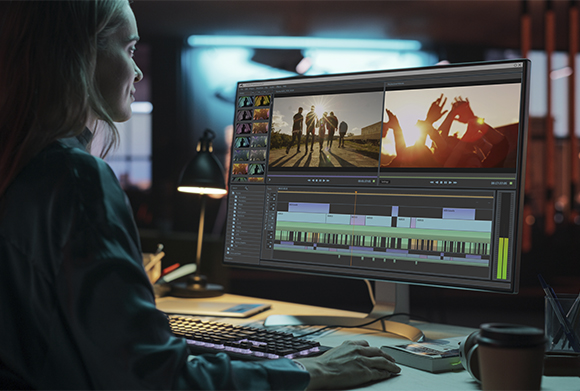This screenshot has width=580, height=391.
Task: Expand the last folder in the project tree
Action: click(228, 253)
